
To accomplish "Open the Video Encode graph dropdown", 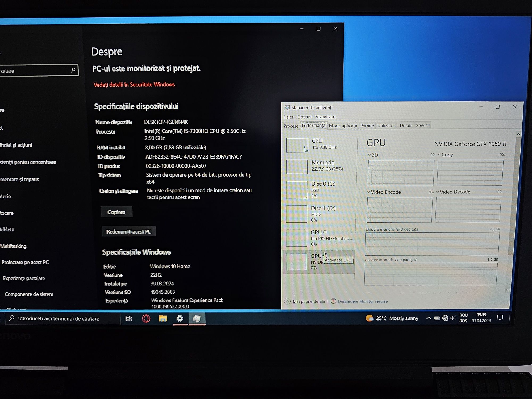I will [368, 192].
